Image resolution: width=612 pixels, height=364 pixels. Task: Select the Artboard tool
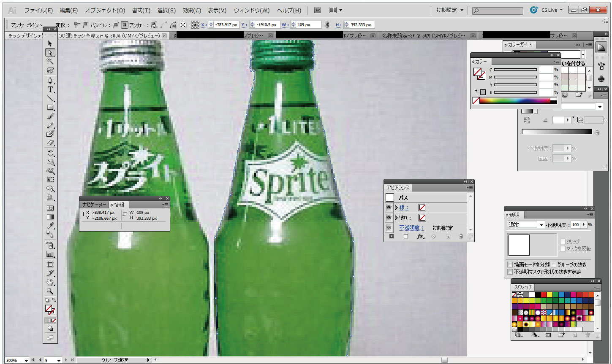(50, 264)
